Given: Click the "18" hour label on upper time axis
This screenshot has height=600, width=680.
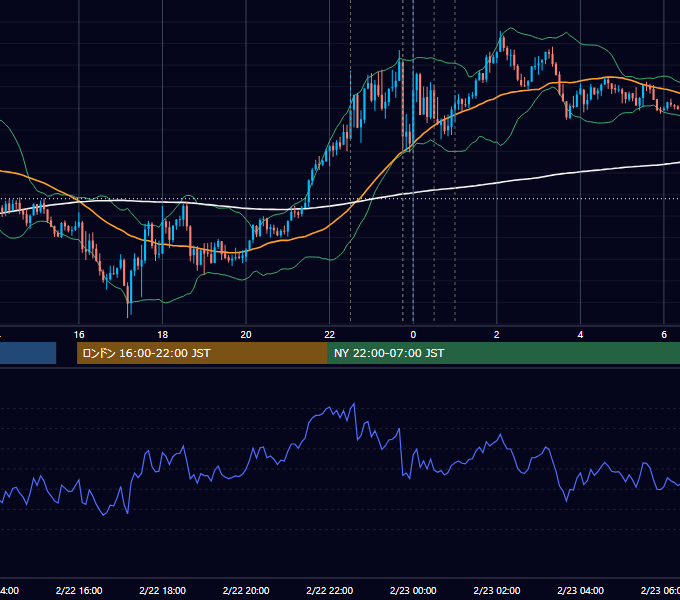Looking at the screenshot, I should pyautogui.click(x=162, y=335).
